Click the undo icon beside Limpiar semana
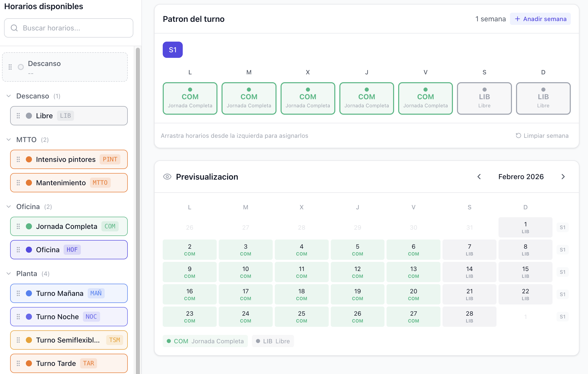Screen dimensions: 588x374 [518, 135]
